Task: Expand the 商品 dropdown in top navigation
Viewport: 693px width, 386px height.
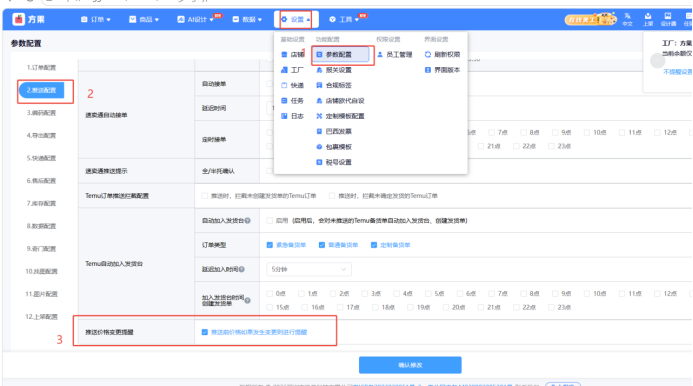Action: pos(144,19)
